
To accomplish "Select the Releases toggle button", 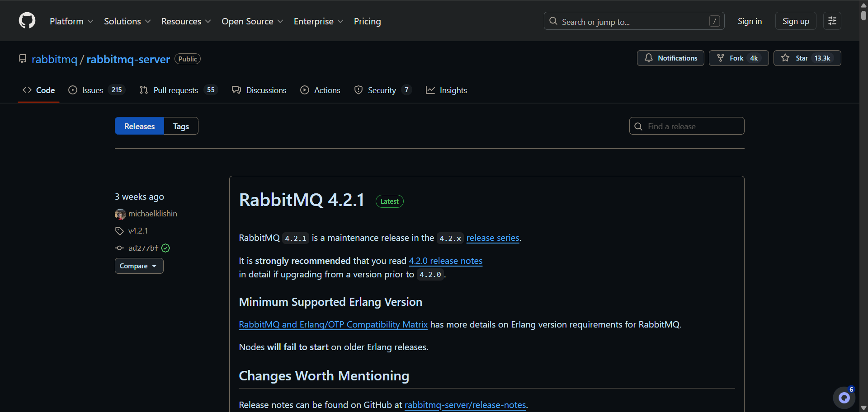I will 139,126.
